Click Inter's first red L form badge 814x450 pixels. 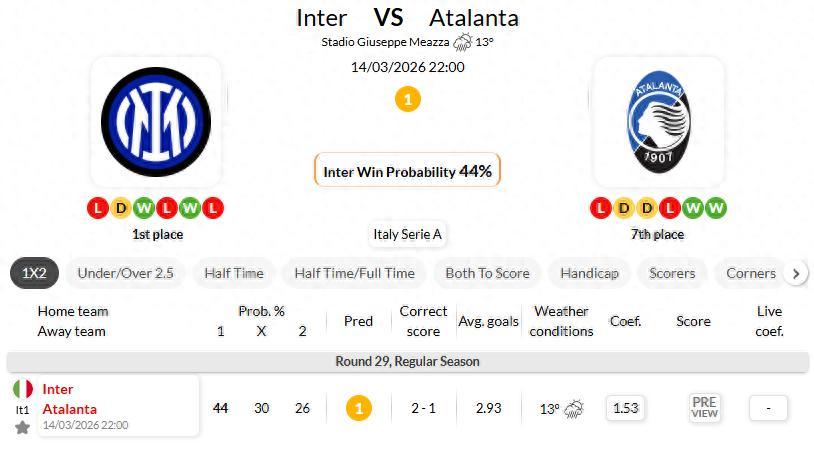point(97,208)
